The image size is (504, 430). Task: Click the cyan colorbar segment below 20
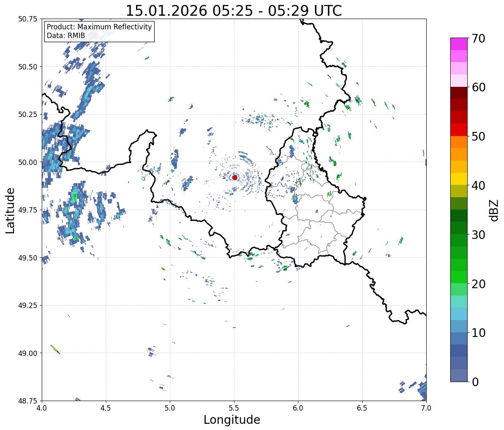459,301
